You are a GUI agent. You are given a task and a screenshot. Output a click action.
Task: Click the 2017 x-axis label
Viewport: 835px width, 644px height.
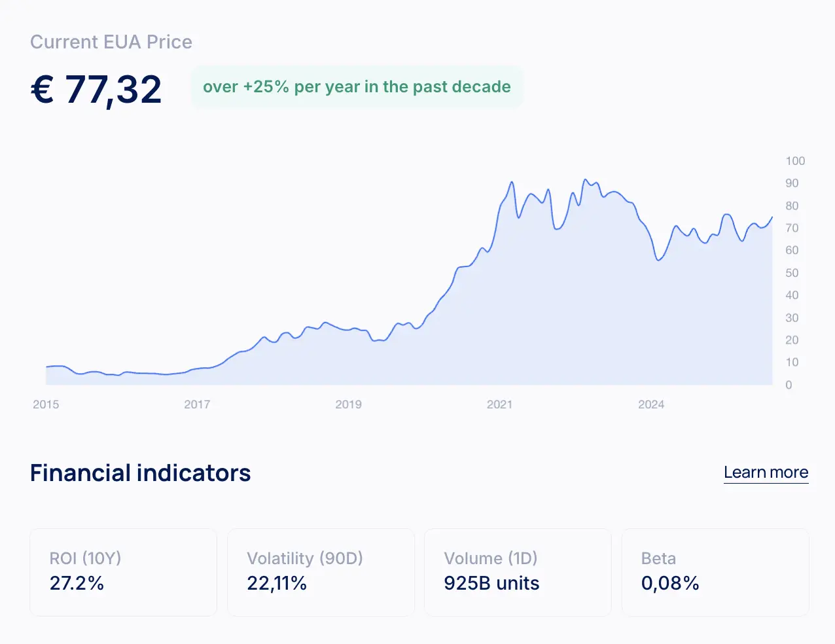click(197, 404)
